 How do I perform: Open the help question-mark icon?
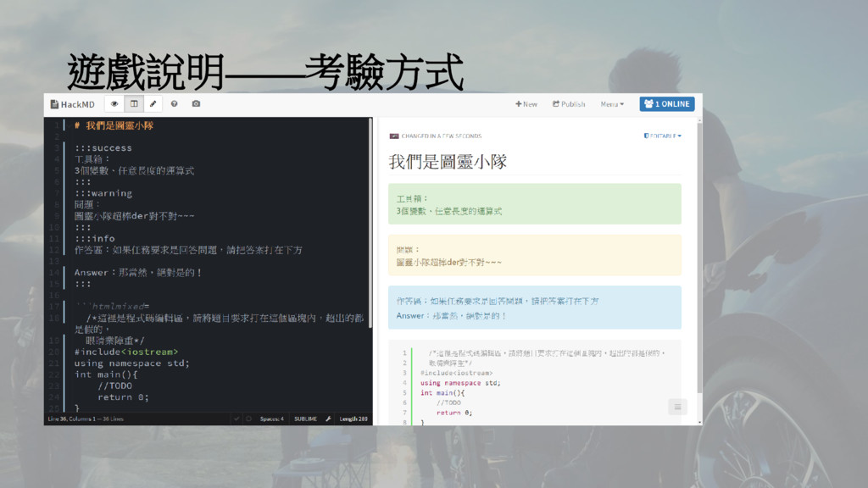tap(175, 104)
